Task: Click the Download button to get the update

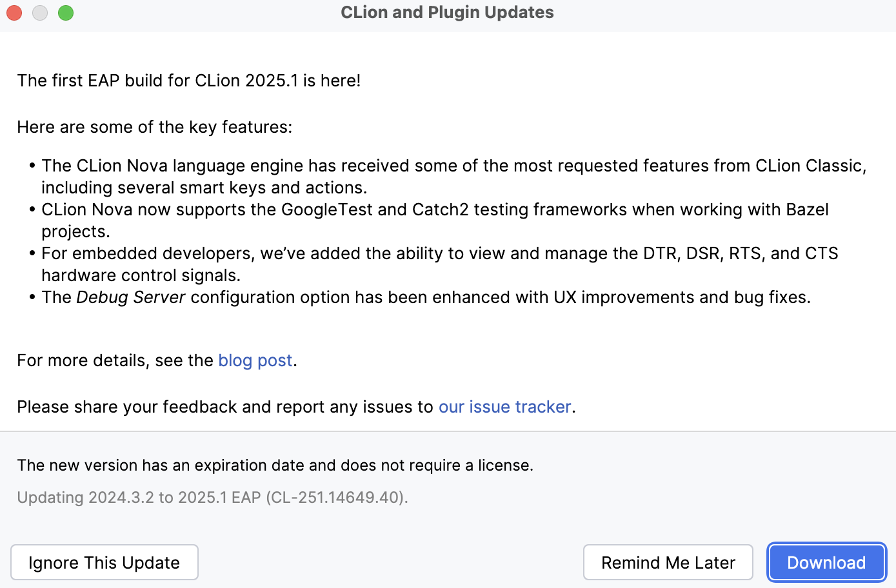Action: (x=826, y=562)
